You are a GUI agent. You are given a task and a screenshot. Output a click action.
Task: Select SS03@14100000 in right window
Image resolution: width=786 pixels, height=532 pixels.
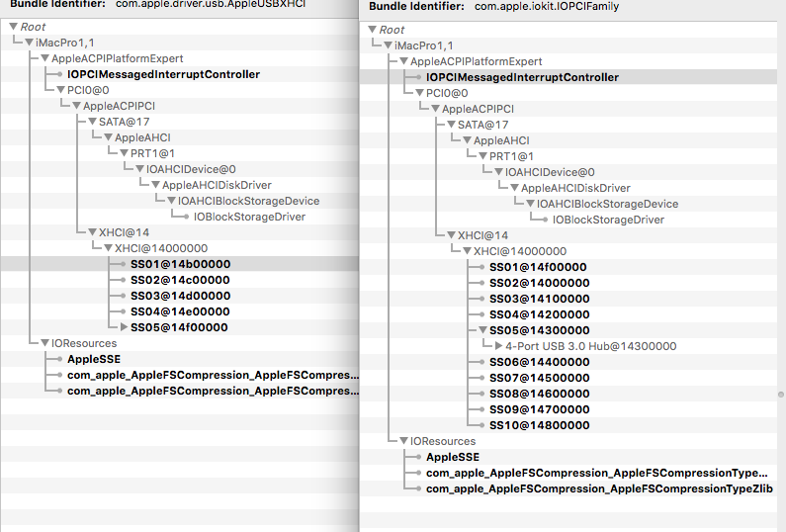tap(540, 299)
